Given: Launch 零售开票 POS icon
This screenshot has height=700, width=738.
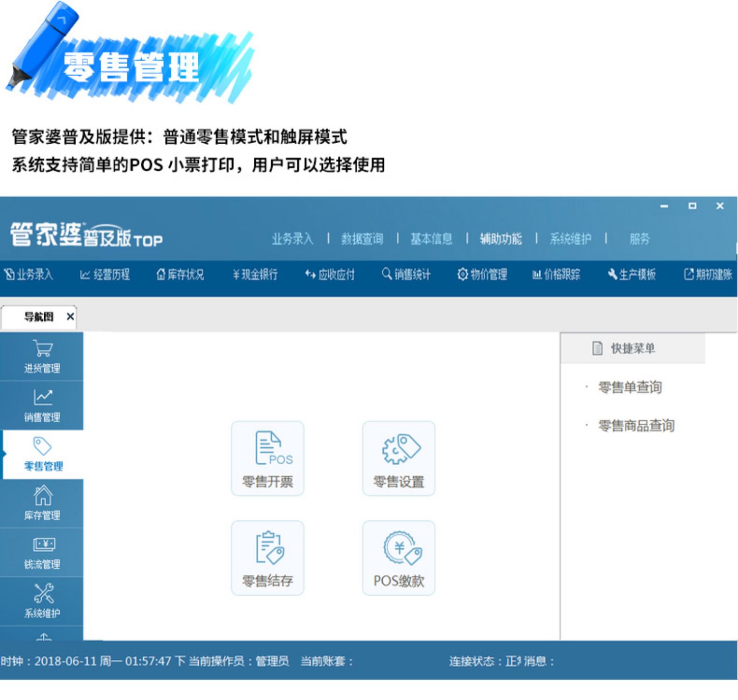Looking at the screenshot, I should coord(268,458).
